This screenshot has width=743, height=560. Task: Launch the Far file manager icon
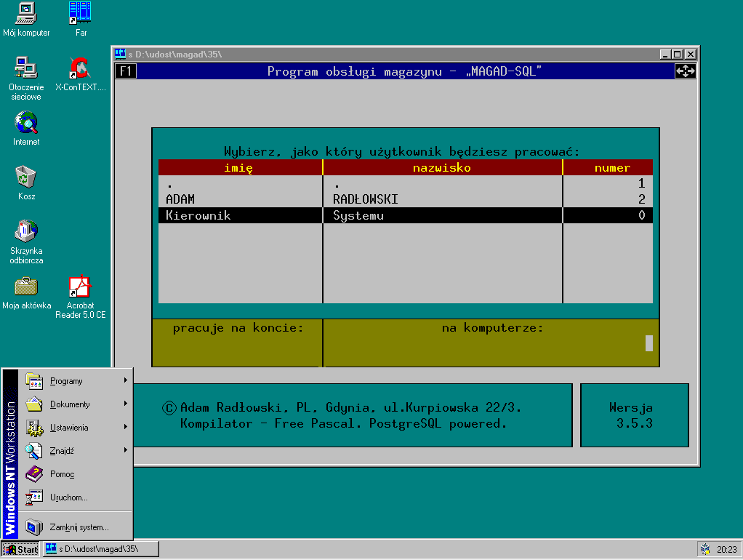coord(80,15)
